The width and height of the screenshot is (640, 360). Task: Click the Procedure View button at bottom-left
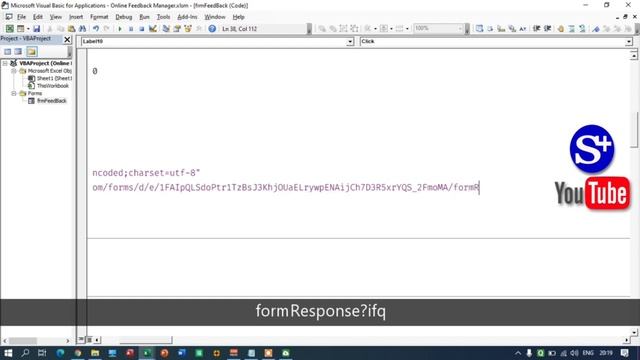(x=81, y=340)
